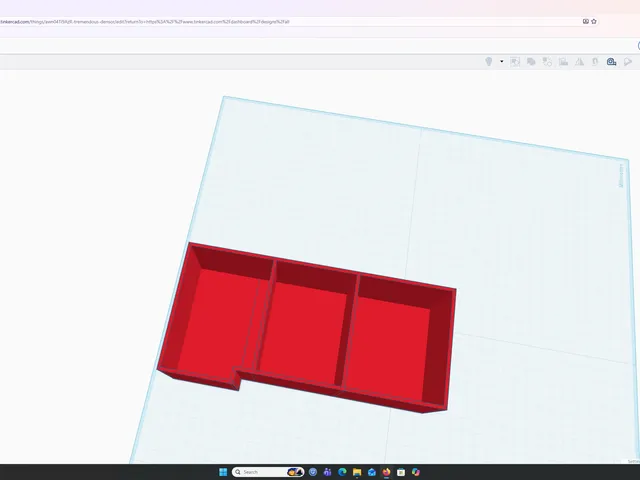Select the red three-compartment box model
Image resolution: width=640 pixels, height=480 pixels.
tap(307, 327)
